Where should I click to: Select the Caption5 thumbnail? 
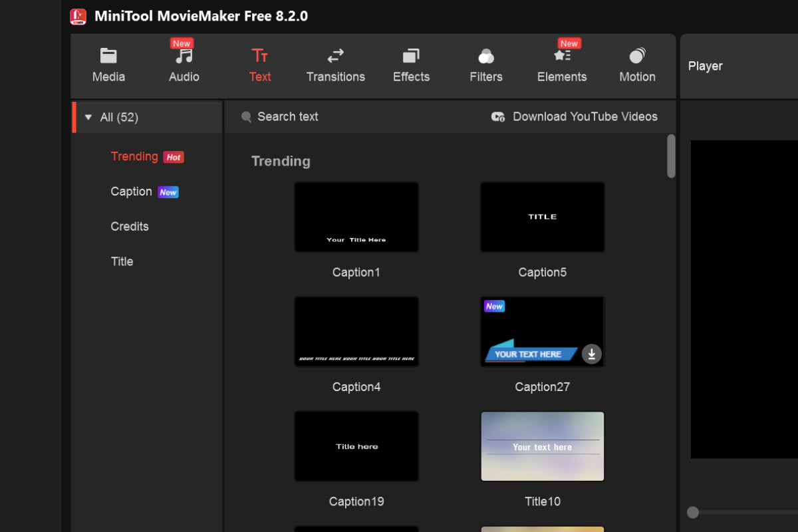[543, 217]
